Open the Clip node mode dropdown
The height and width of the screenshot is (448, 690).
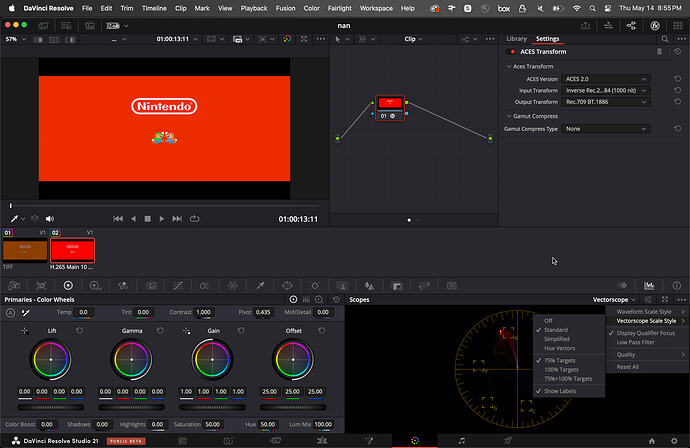pyautogui.click(x=413, y=39)
